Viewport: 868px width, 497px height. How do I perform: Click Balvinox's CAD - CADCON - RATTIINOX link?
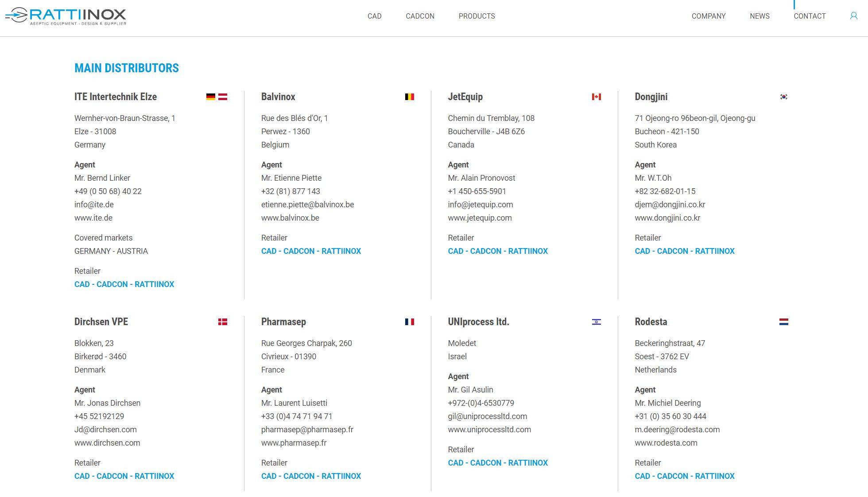311,251
